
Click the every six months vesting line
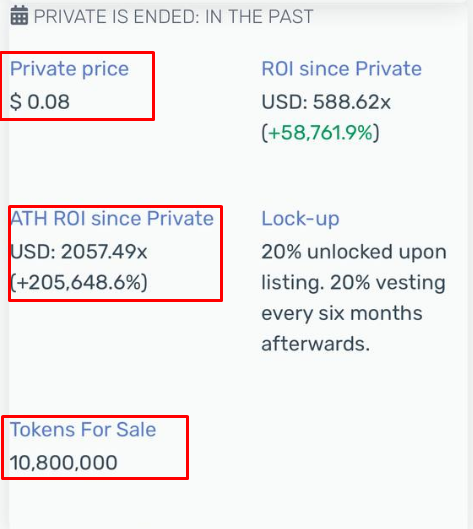click(x=342, y=313)
